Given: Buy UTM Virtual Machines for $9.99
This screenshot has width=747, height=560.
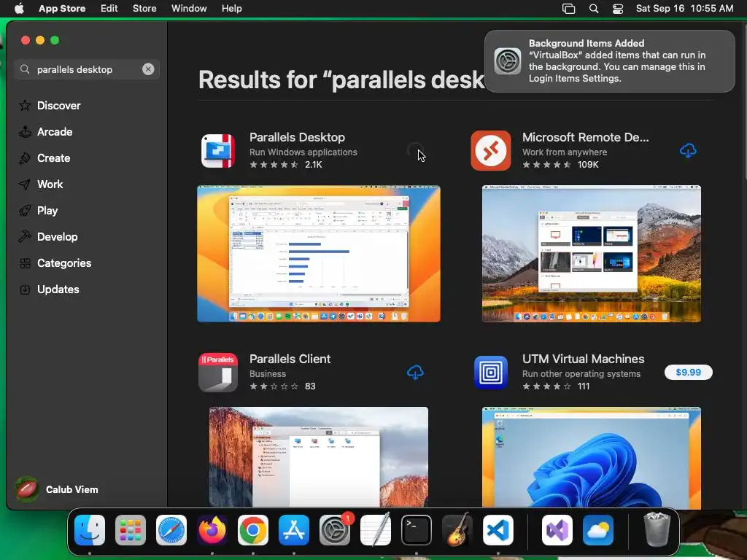Looking at the screenshot, I should pyautogui.click(x=688, y=373).
